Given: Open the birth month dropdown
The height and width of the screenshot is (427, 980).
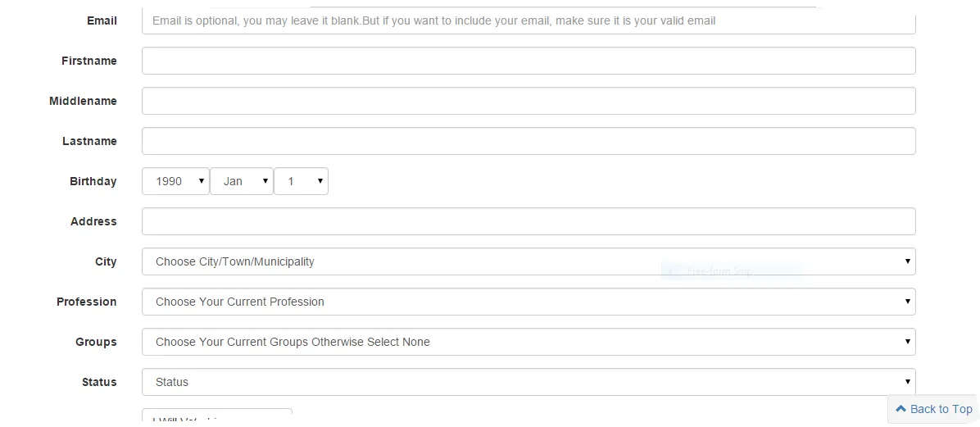Looking at the screenshot, I should coord(241,181).
